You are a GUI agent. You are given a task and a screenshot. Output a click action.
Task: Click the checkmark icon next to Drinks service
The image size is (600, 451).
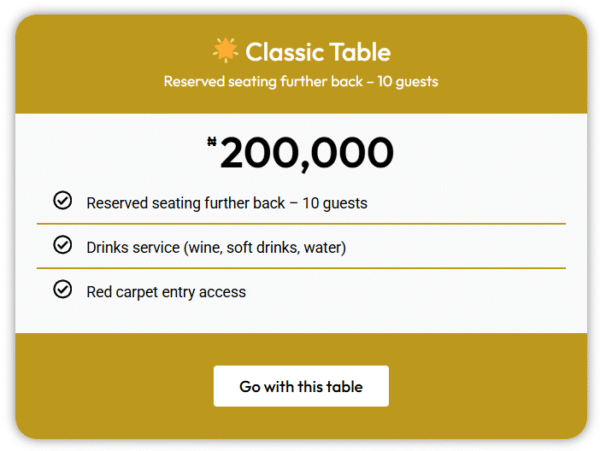click(x=62, y=246)
